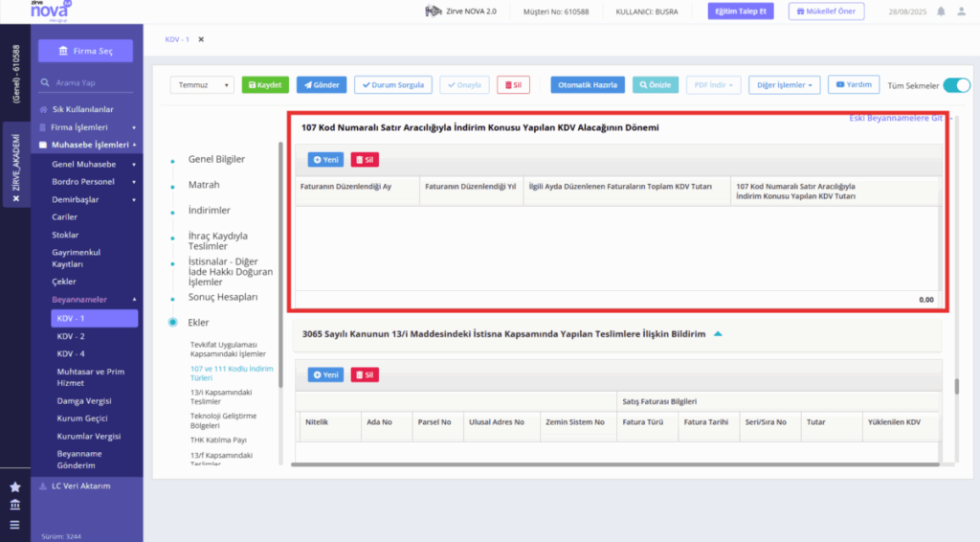The width and height of the screenshot is (980, 542).
Task: Open the PDF İndir dropdown
Action: pos(713,85)
